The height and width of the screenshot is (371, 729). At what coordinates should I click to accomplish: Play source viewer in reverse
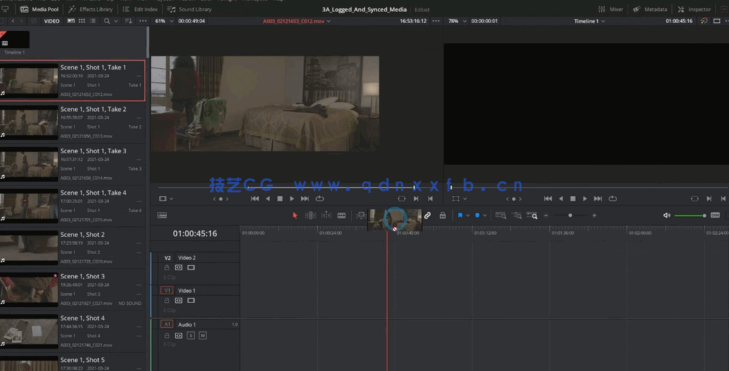pos(268,199)
